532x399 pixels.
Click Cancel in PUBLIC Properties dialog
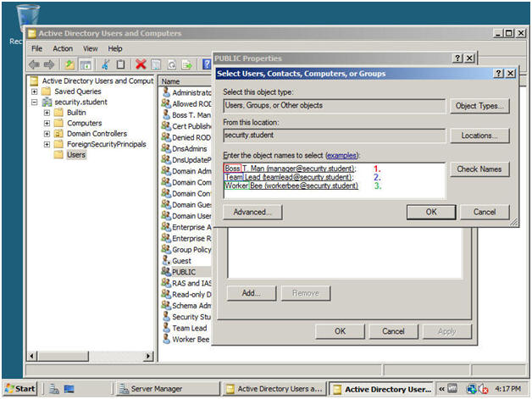click(393, 331)
